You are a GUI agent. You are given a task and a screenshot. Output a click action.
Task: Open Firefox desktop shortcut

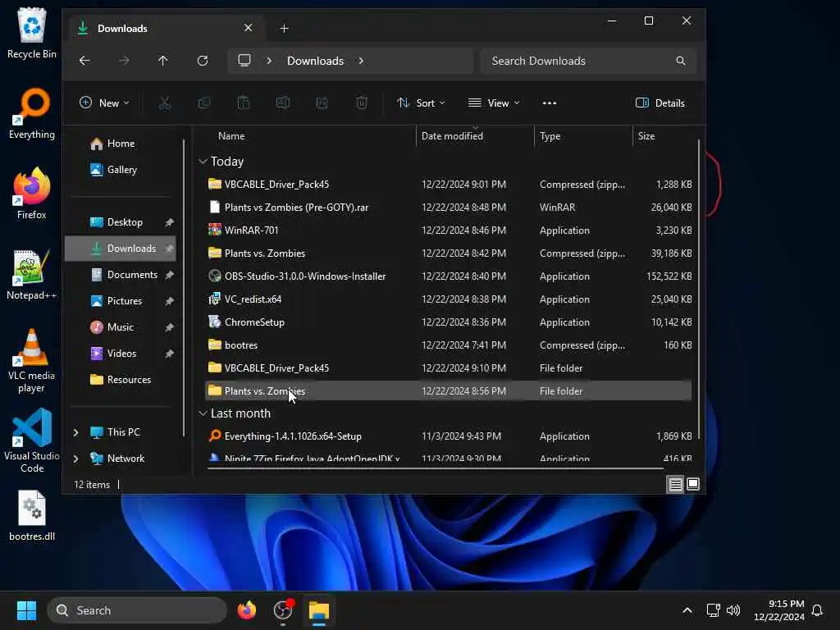coord(32,194)
